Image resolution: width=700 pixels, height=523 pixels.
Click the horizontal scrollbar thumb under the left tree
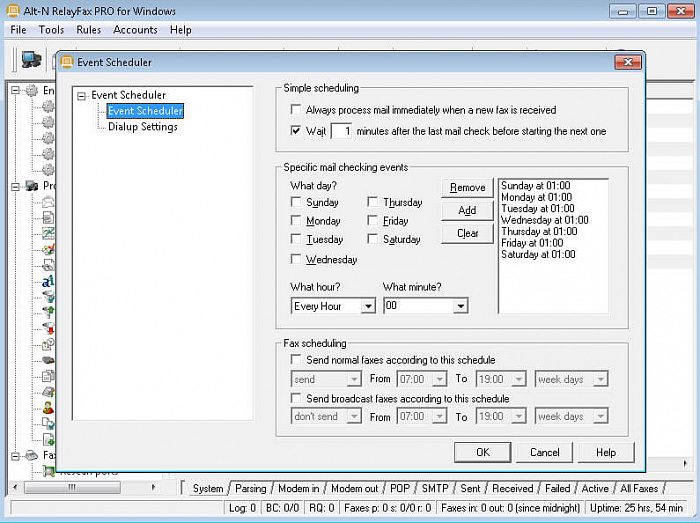pyautogui.click(x=72, y=487)
